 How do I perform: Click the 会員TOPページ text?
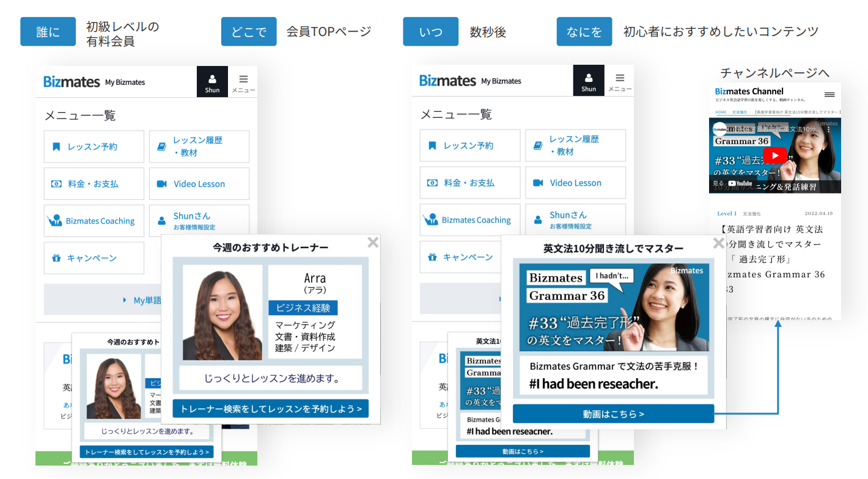coord(329,31)
